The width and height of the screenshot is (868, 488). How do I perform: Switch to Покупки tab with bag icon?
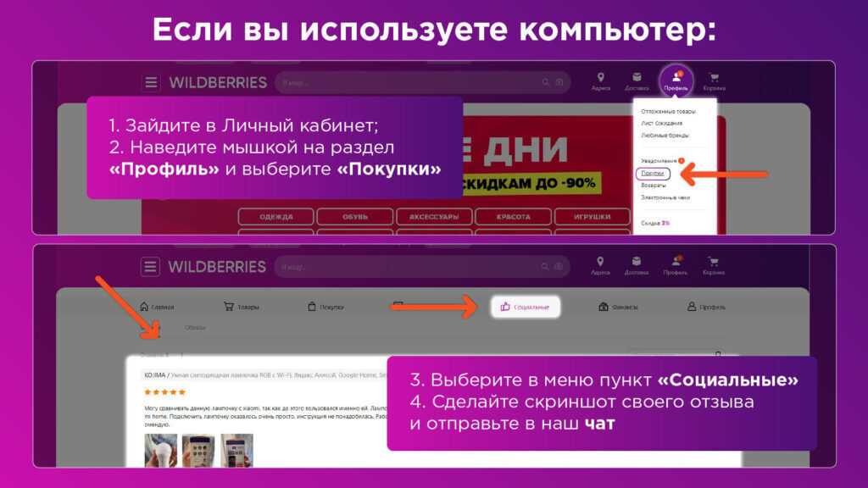tap(326, 307)
